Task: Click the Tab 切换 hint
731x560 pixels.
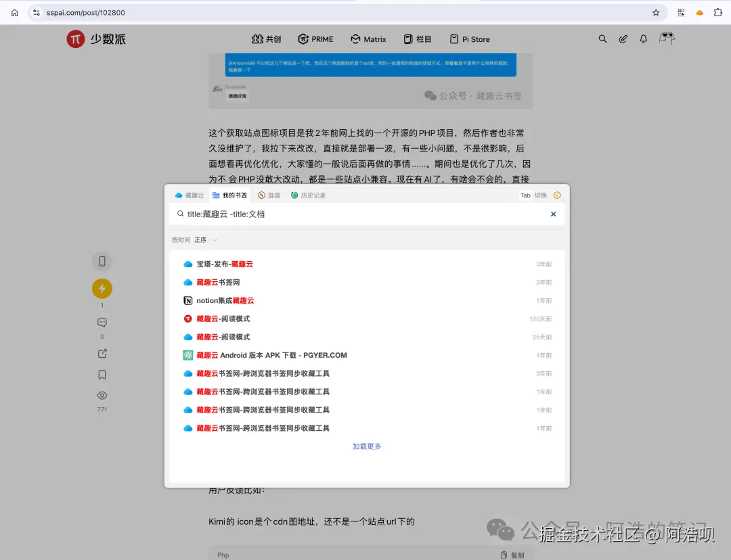Action: (x=533, y=195)
